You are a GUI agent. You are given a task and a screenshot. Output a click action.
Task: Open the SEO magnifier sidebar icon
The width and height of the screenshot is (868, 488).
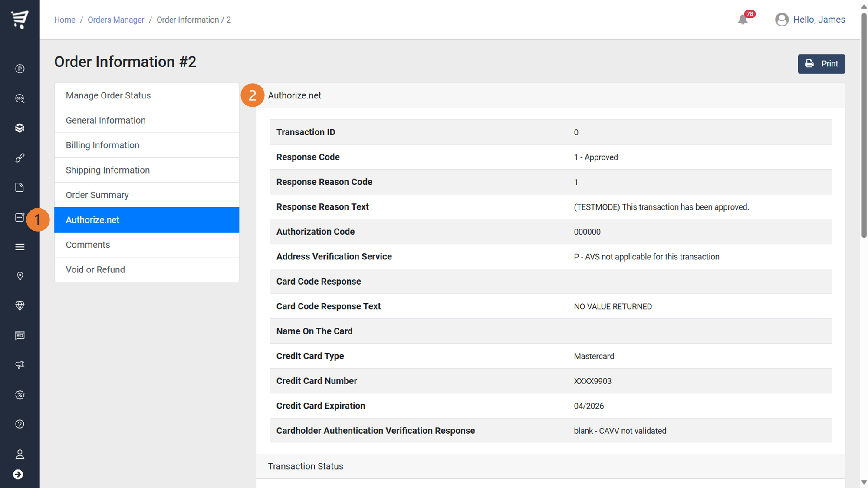[x=20, y=98]
